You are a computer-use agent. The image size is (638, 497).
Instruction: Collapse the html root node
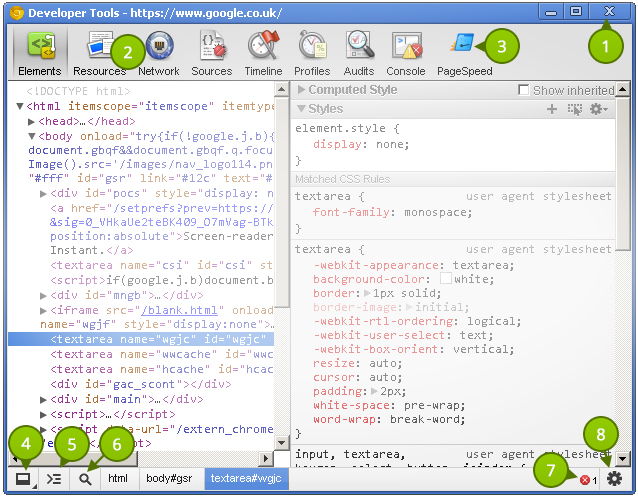[x=20, y=106]
